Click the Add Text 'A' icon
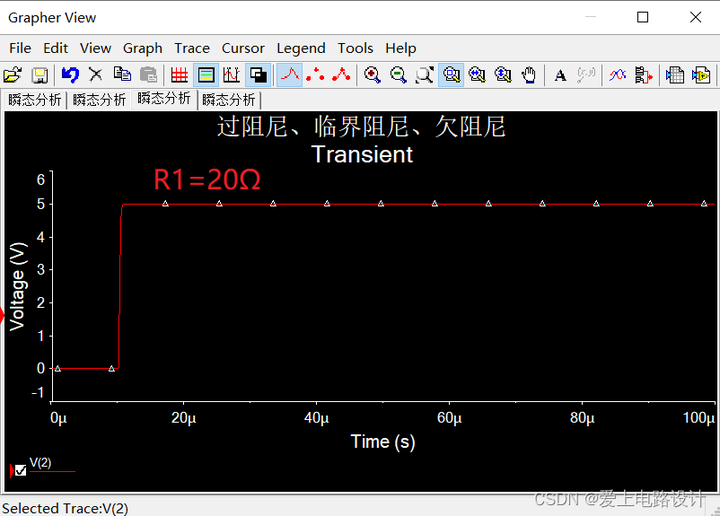 [560, 75]
